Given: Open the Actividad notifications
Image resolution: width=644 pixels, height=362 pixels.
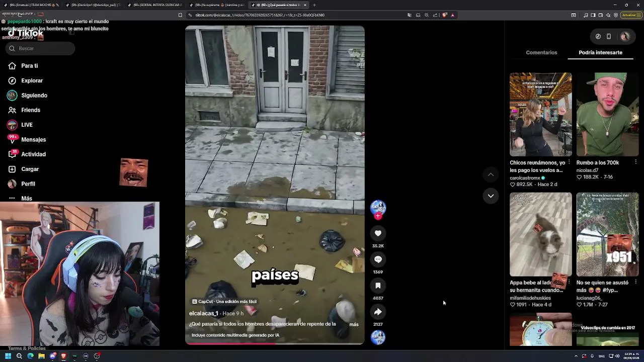Looking at the screenshot, I should 33,154.
